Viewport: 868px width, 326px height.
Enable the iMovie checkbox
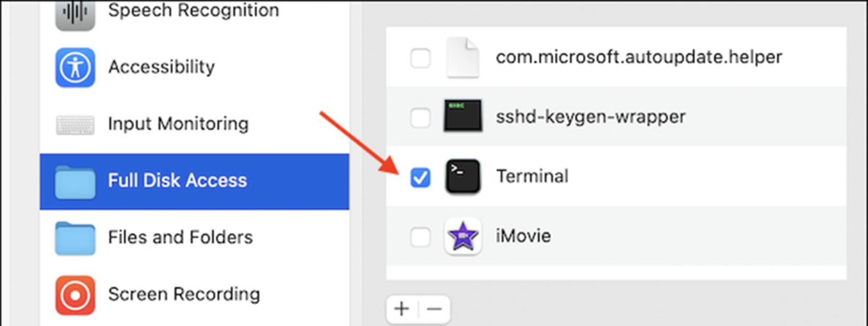coord(420,236)
